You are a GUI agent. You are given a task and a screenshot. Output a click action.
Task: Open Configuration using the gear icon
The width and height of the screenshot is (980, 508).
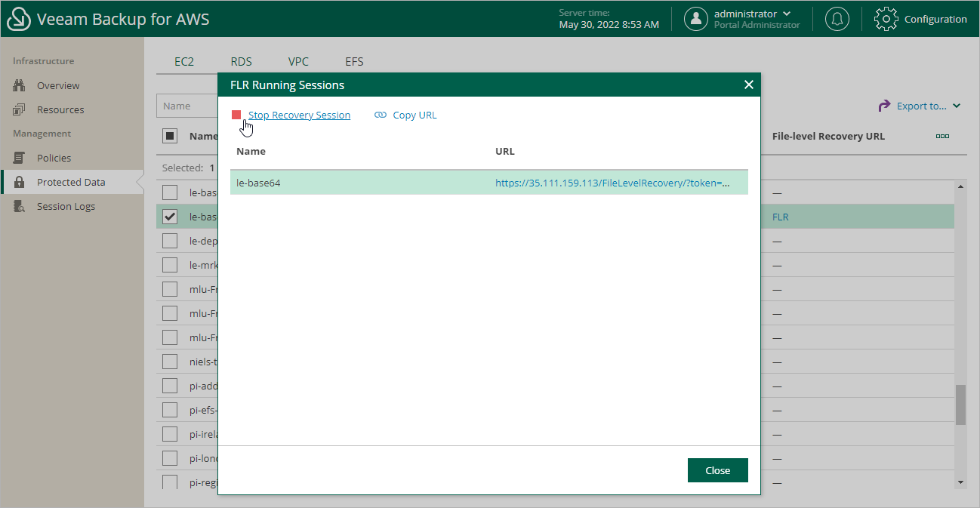pos(886,18)
